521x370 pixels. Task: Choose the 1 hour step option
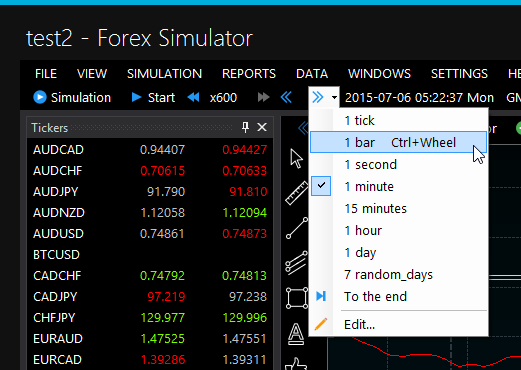click(399, 230)
